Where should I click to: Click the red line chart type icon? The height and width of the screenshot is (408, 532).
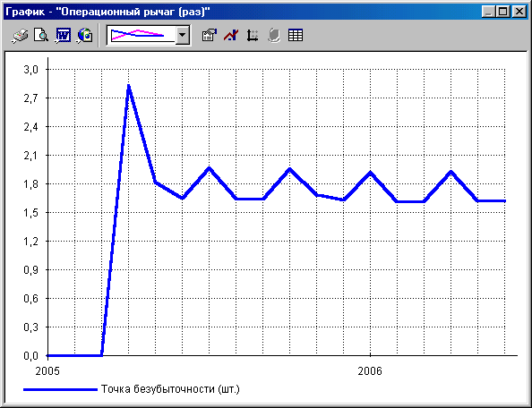click(x=231, y=35)
